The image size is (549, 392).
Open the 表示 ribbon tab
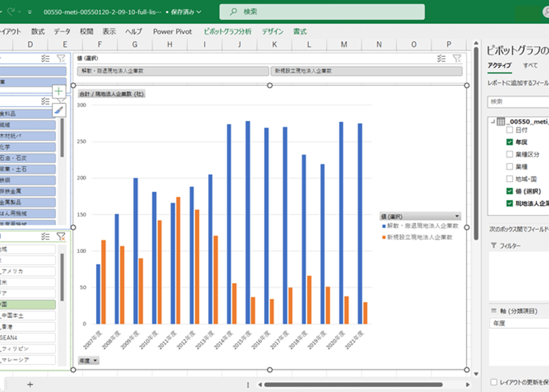click(x=109, y=31)
